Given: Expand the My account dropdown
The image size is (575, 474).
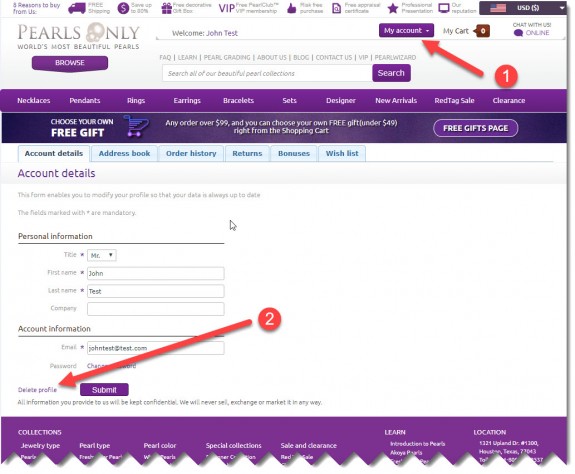Looking at the screenshot, I should click(x=406, y=30).
